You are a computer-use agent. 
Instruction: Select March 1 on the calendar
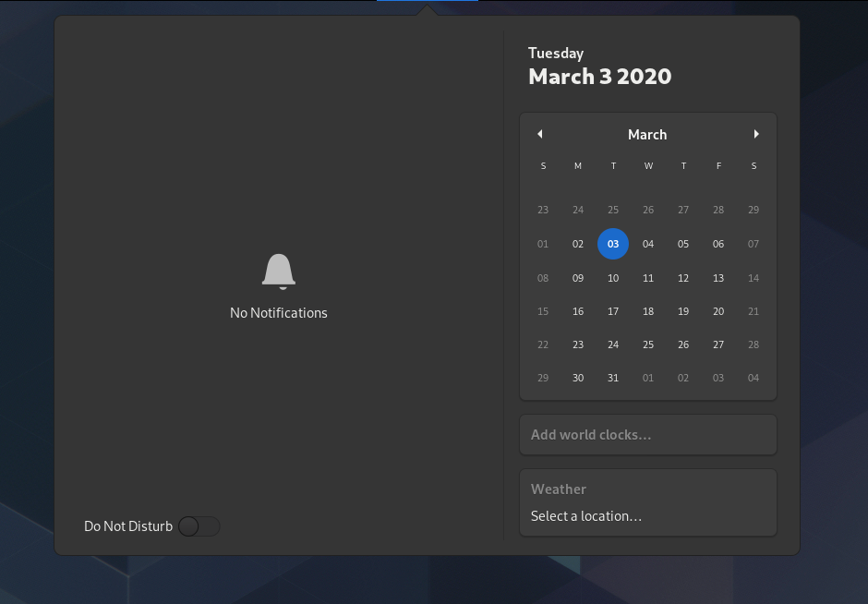(542, 243)
